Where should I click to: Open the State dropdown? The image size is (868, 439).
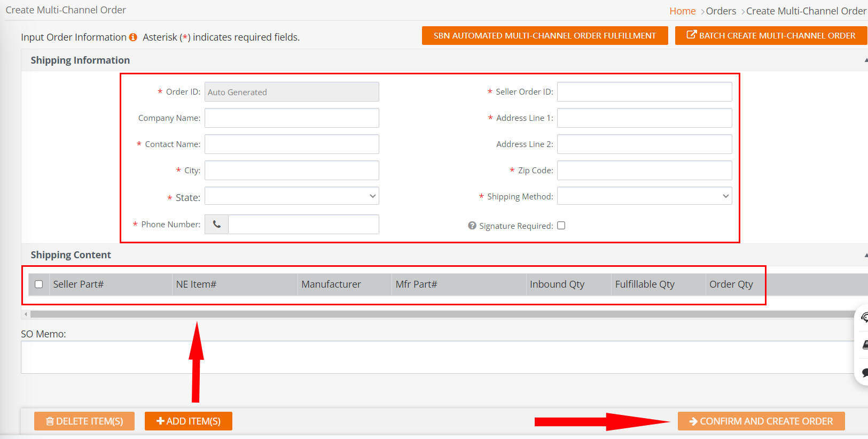pos(292,196)
